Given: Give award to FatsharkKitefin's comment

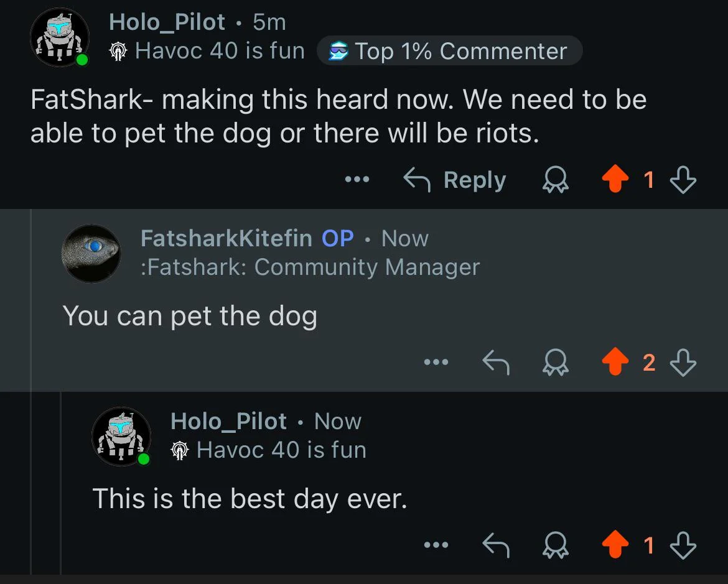Looking at the screenshot, I should (x=556, y=362).
